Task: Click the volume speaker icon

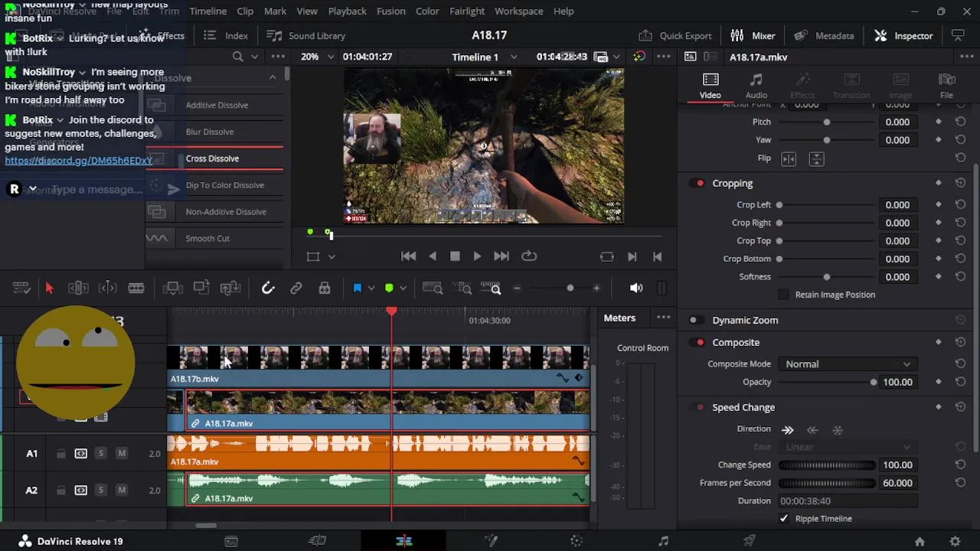Action: click(x=636, y=288)
